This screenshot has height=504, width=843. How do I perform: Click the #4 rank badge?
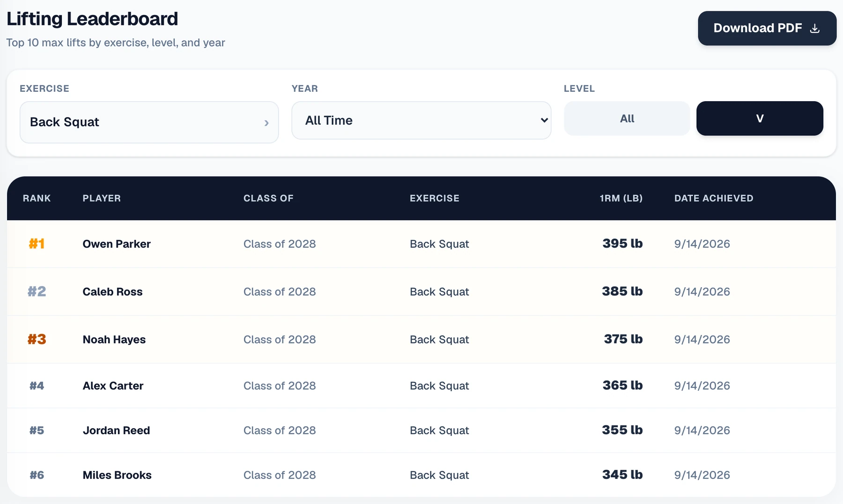(x=37, y=385)
